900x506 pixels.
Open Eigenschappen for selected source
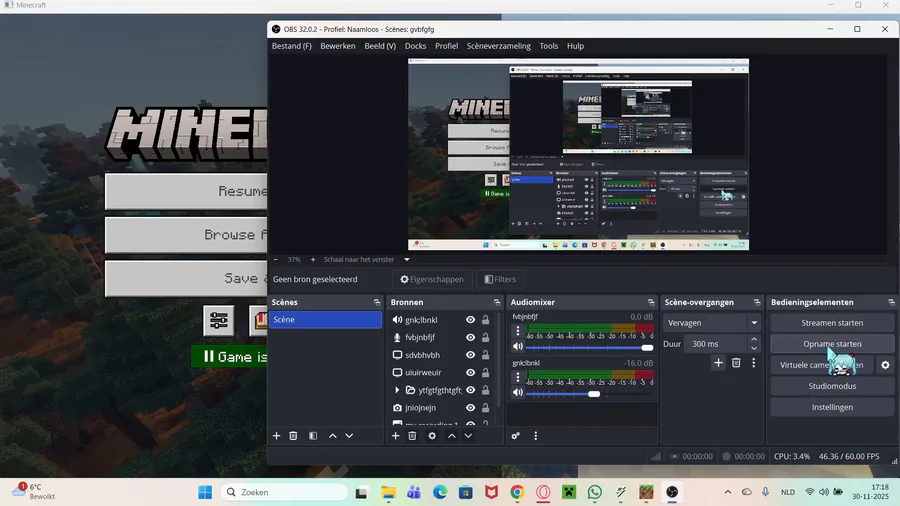pyautogui.click(x=432, y=279)
